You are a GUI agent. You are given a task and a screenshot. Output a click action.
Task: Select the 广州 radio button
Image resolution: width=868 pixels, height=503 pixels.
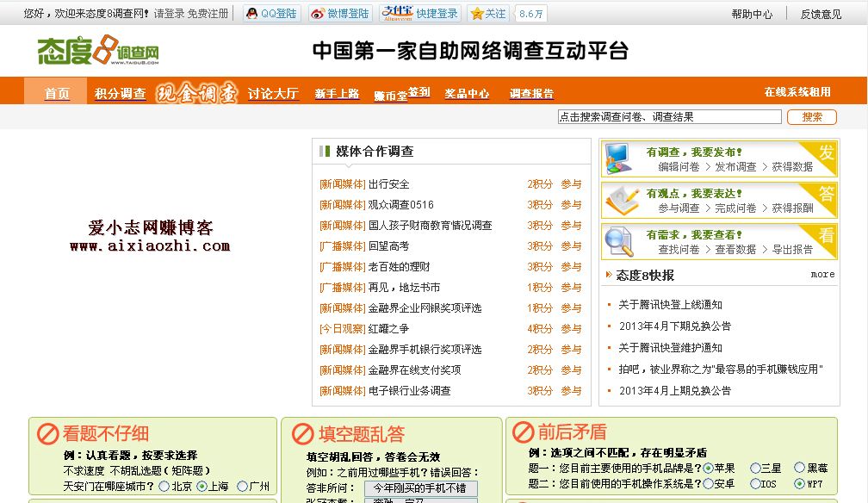[243, 487]
